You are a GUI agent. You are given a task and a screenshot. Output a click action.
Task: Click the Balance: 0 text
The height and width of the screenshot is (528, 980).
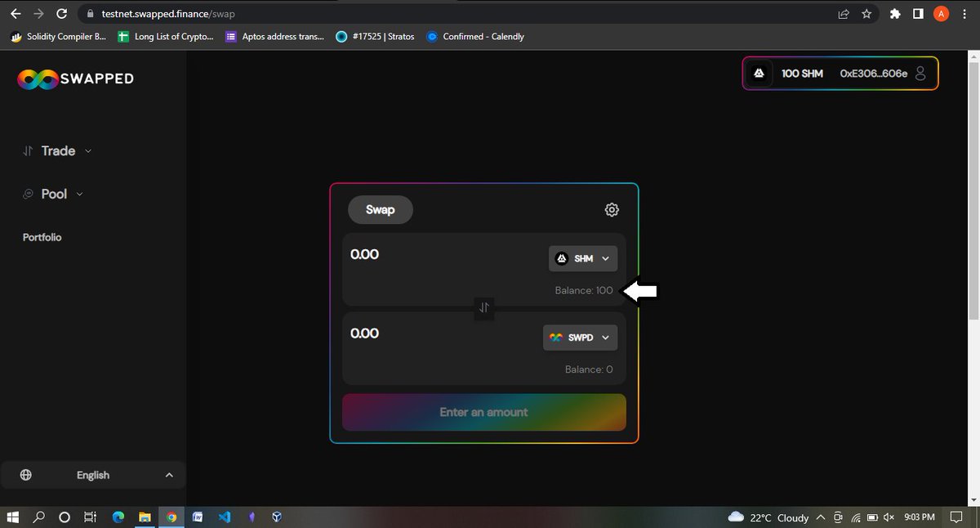point(589,369)
